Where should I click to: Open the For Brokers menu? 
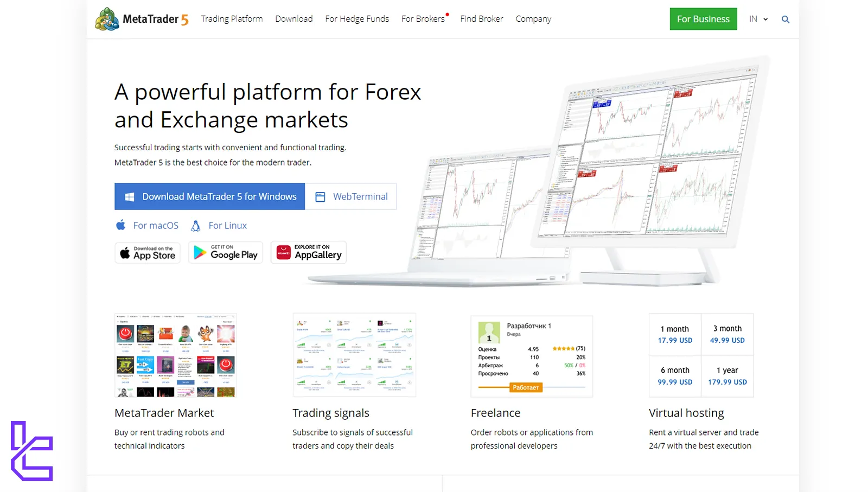[x=423, y=19]
